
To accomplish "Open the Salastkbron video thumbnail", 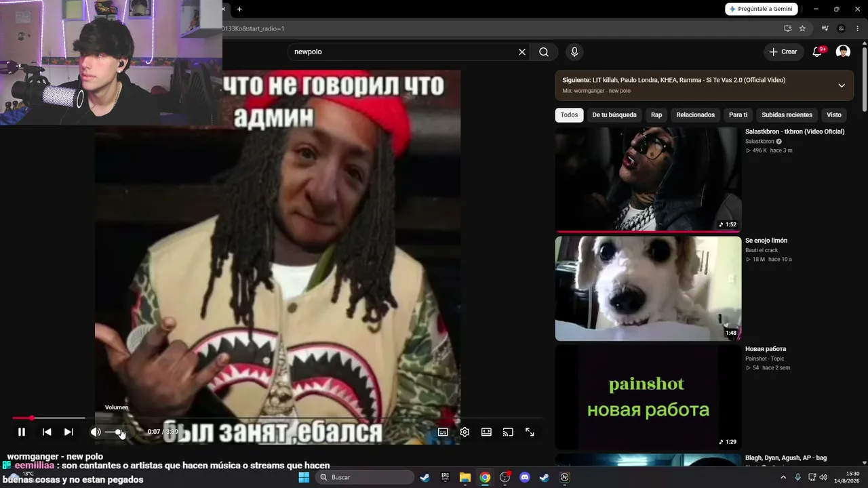I will pyautogui.click(x=648, y=180).
